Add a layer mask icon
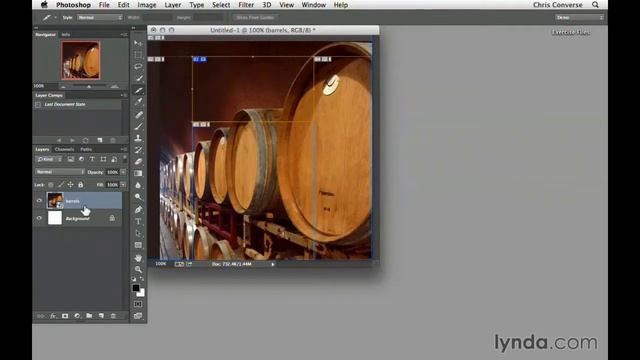640x360 pixels. click(65, 316)
